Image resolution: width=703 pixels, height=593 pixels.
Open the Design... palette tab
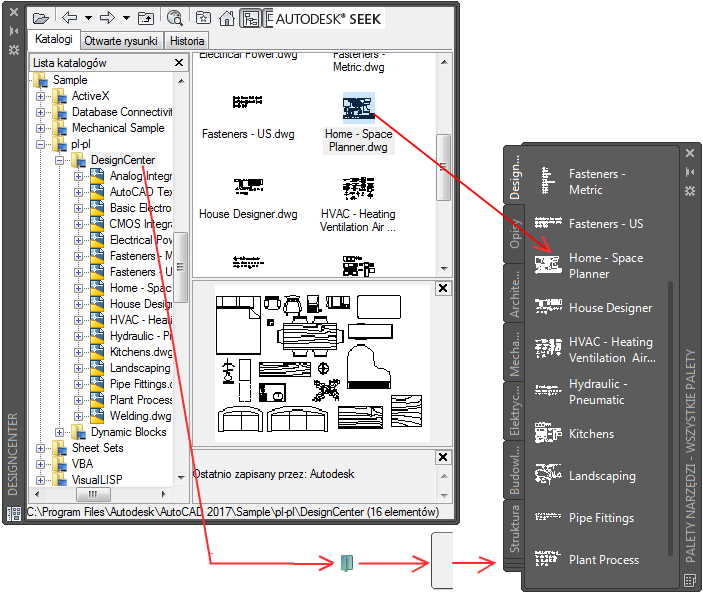(x=515, y=177)
